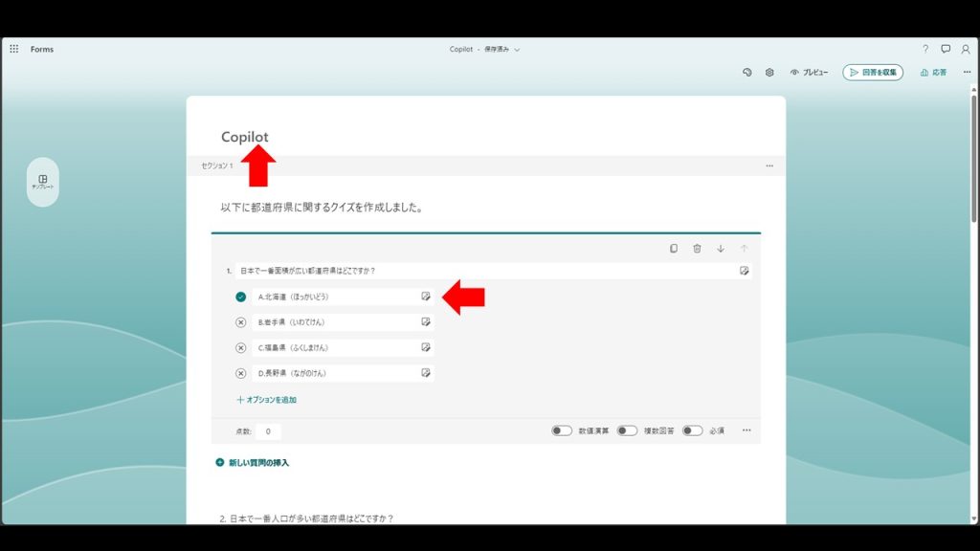Click the insert media icon for option A

[x=426, y=297]
